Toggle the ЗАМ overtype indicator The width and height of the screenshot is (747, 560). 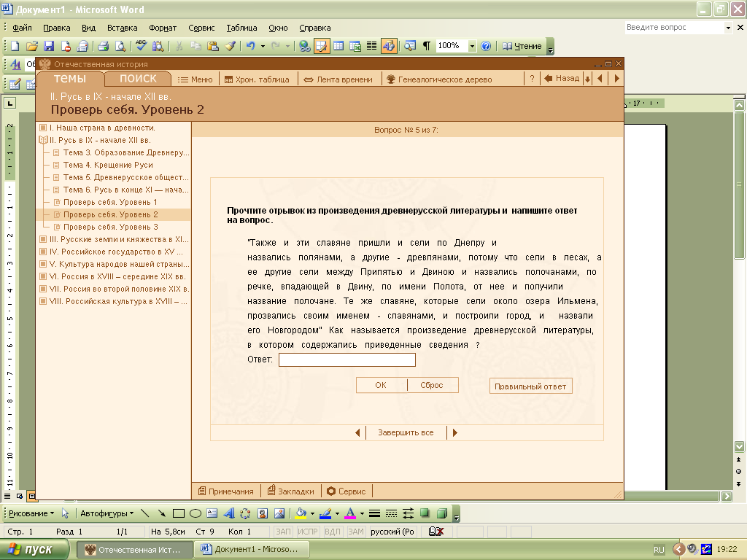click(x=356, y=532)
